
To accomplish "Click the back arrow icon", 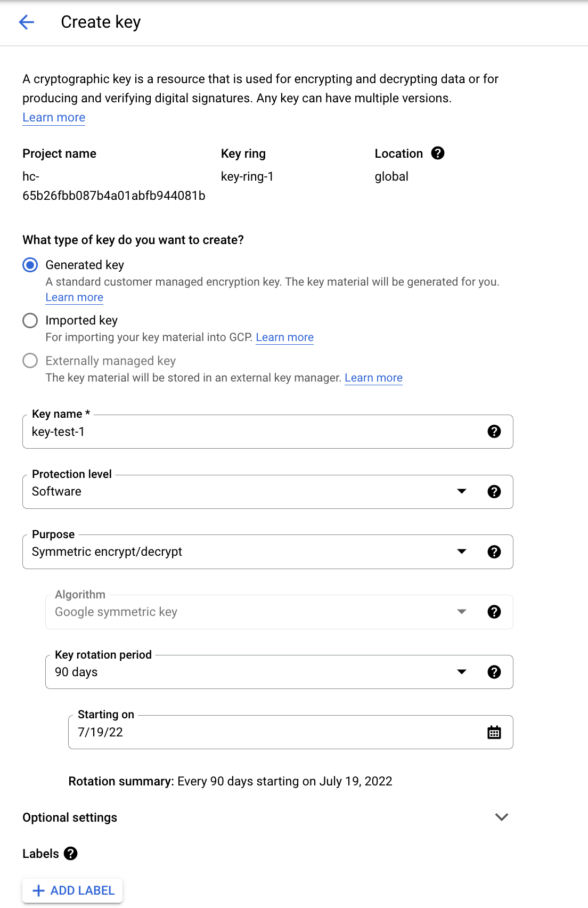I will coord(26,22).
